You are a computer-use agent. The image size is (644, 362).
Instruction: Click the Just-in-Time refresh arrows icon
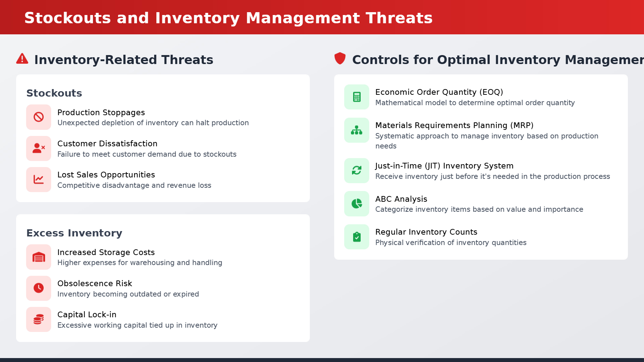357,170
